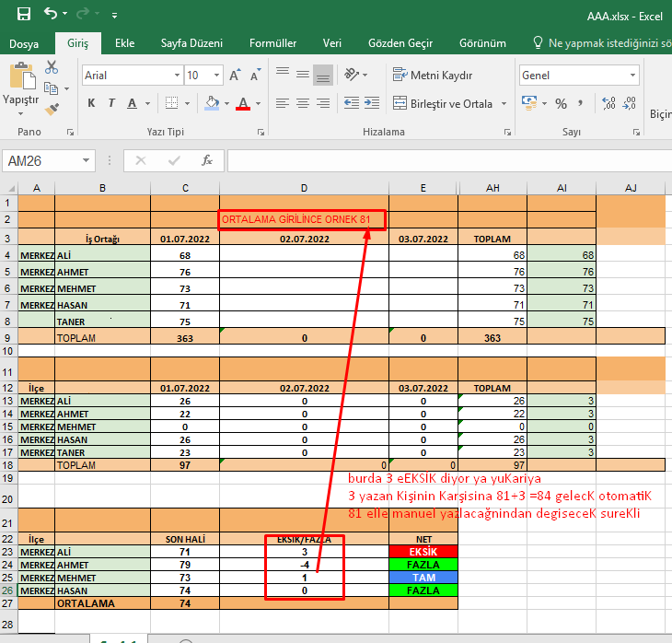Image resolution: width=672 pixels, height=643 pixels.
Task: Open the Arial font name dropdown
Action: (x=177, y=76)
